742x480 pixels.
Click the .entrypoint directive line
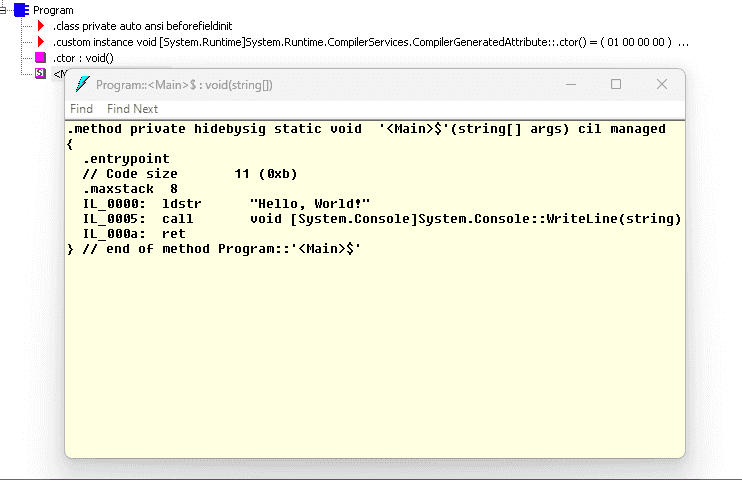click(126, 159)
